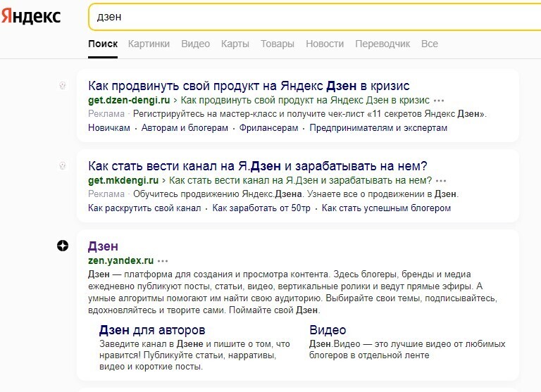Open the Переводчик tab

[x=383, y=44]
